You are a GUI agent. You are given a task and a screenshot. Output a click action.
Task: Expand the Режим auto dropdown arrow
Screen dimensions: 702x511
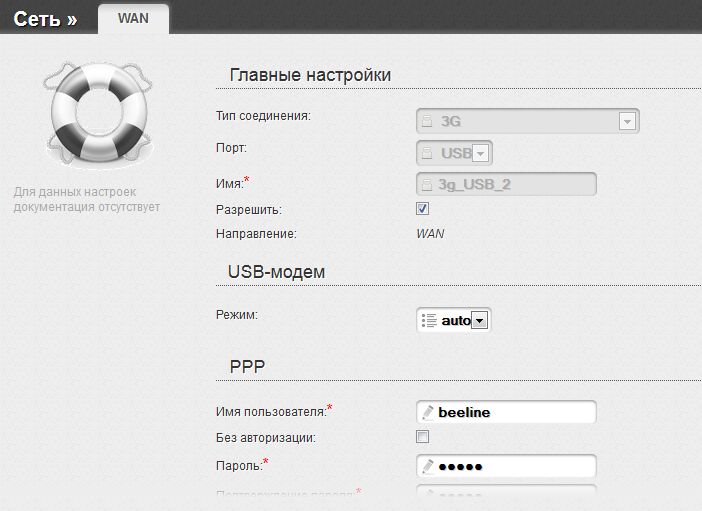(479, 321)
